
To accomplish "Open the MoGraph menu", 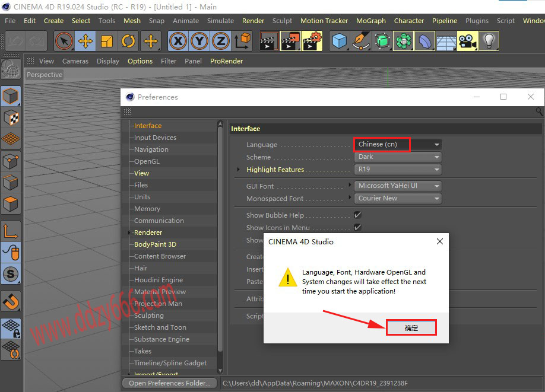I will 371,21.
